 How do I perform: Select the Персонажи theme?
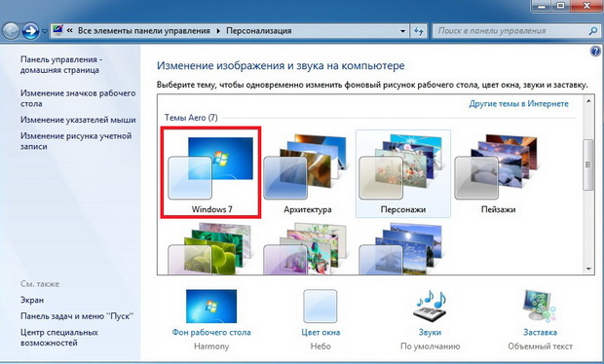pyautogui.click(x=403, y=173)
